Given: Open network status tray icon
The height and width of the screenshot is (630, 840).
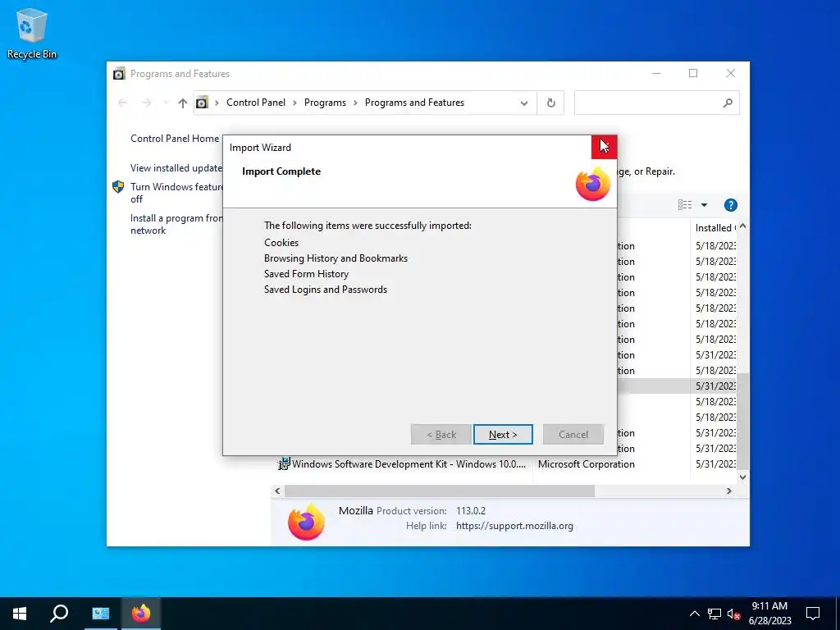Looking at the screenshot, I should (x=714, y=614).
